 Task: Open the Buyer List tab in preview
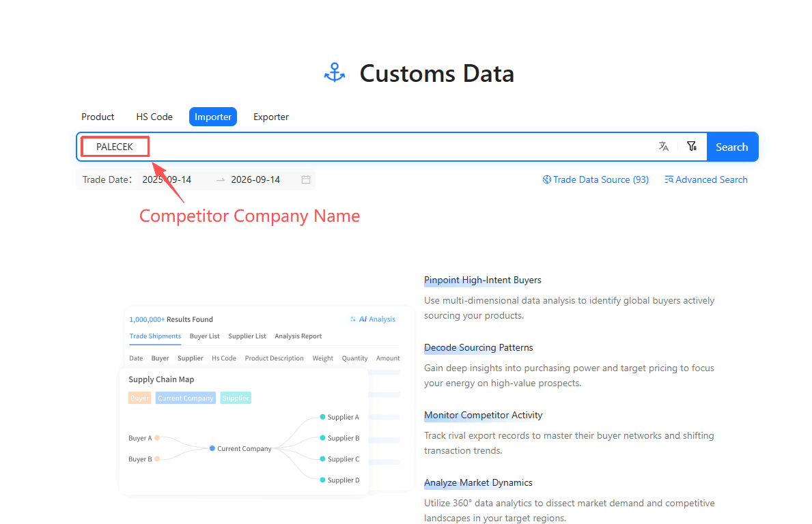(205, 336)
